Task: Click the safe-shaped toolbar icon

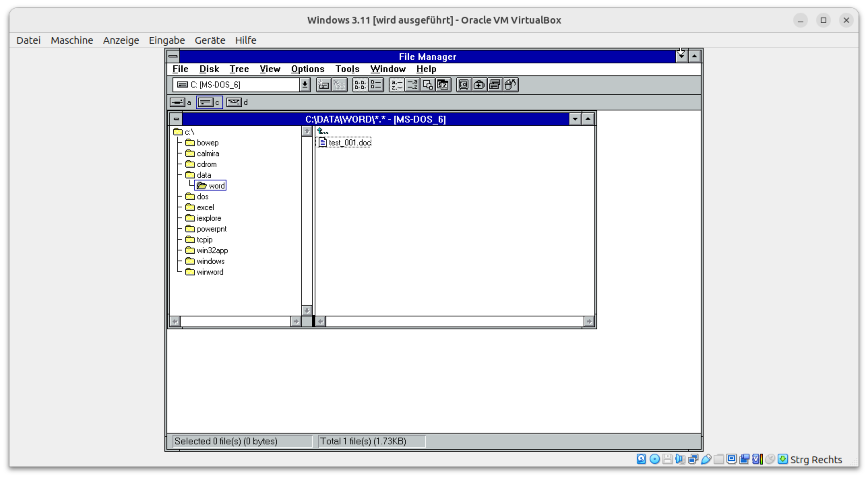Action: pyautogui.click(x=464, y=85)
